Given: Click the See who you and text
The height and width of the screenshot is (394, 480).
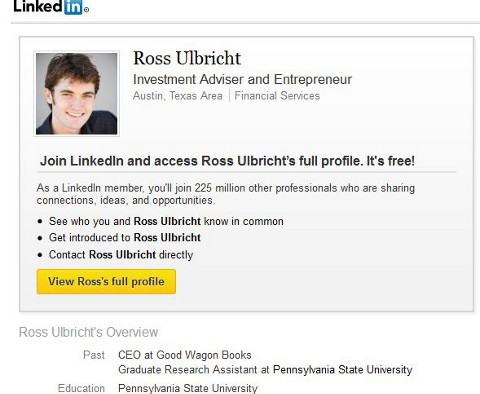Looking at the screenshot, I should (x=90, y=221).
